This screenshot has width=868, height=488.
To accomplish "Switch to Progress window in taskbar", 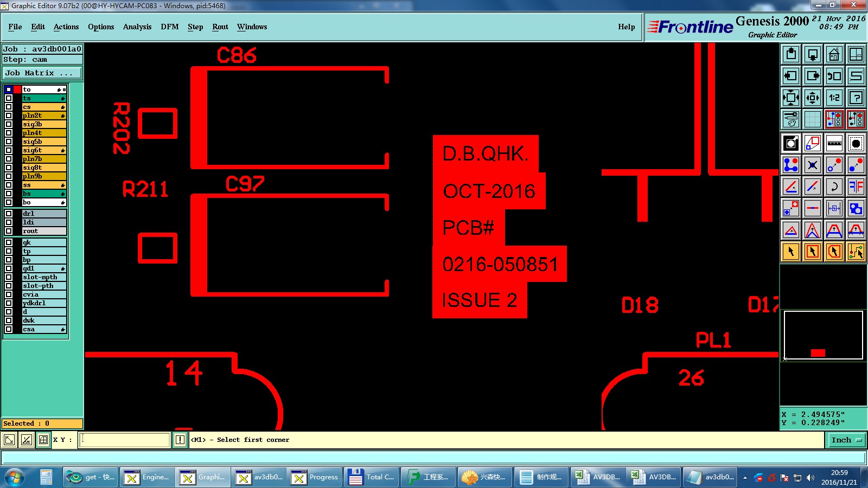I will pyautogui.click(x=315, y=477).
